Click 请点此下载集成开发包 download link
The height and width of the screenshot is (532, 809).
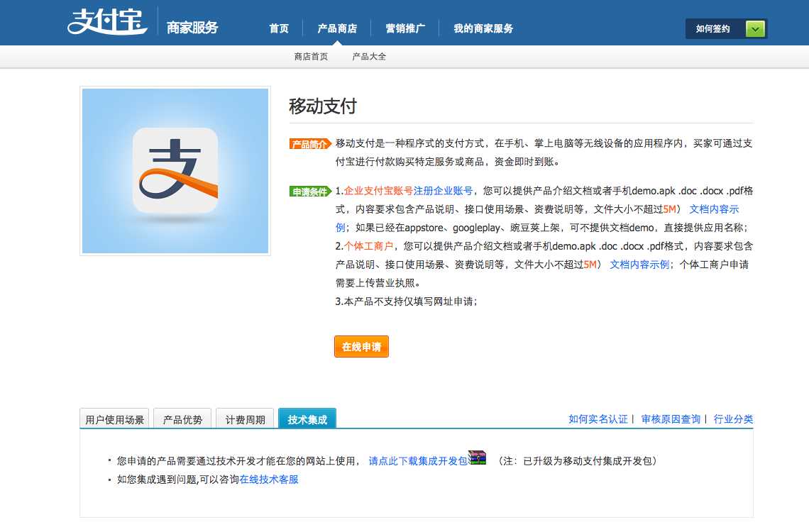418,461
